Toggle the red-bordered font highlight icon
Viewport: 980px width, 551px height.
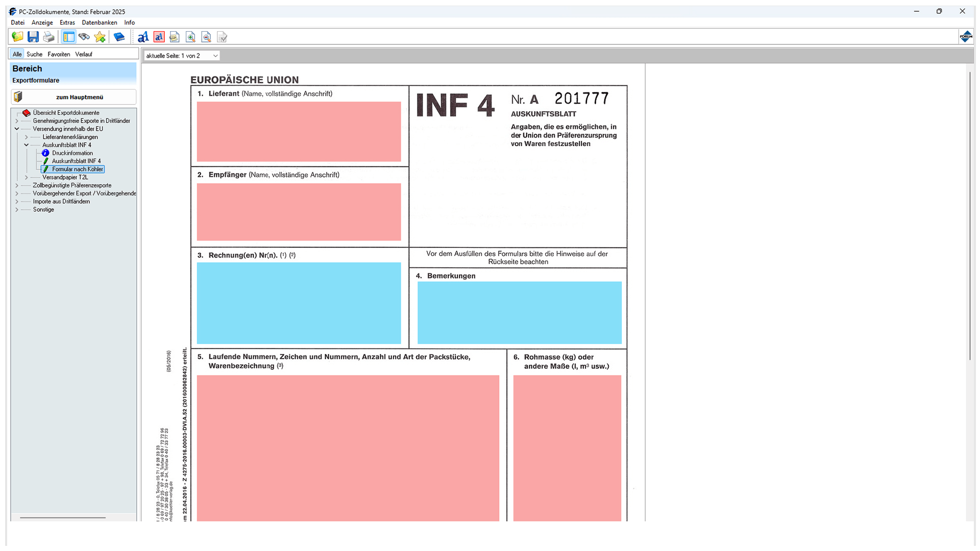[159, 37]
